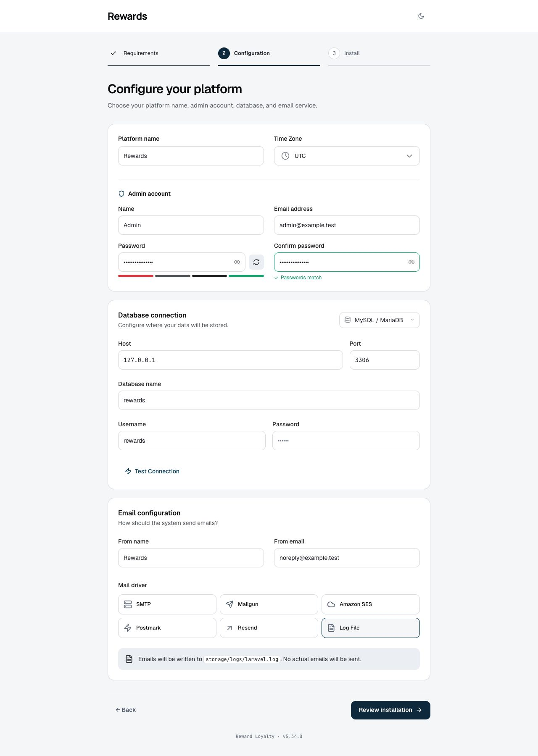Select Amazon SES mail driver option

click(x=371, y=604)
